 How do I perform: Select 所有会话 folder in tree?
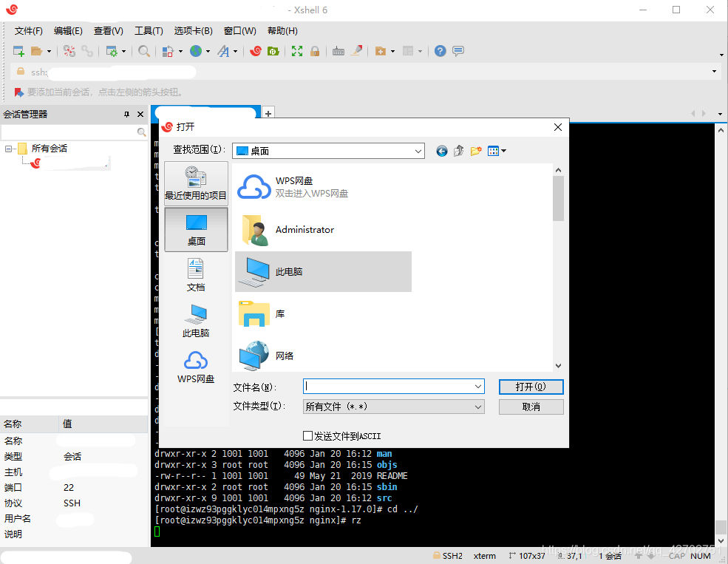pos(43,149)
